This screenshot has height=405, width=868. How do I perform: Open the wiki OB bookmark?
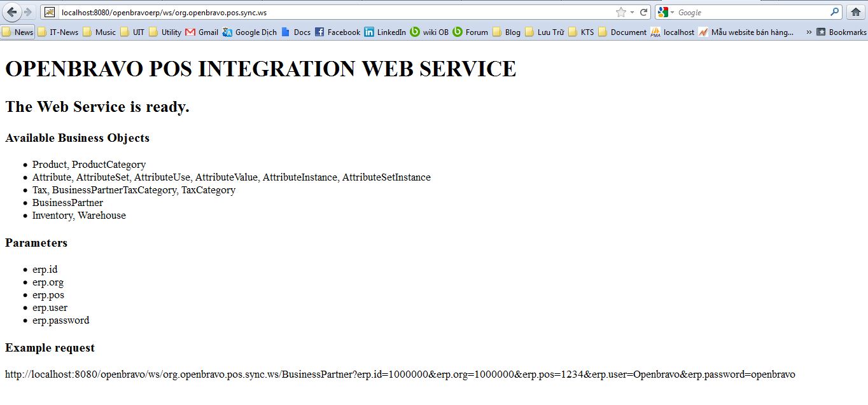tap(430, 32)
